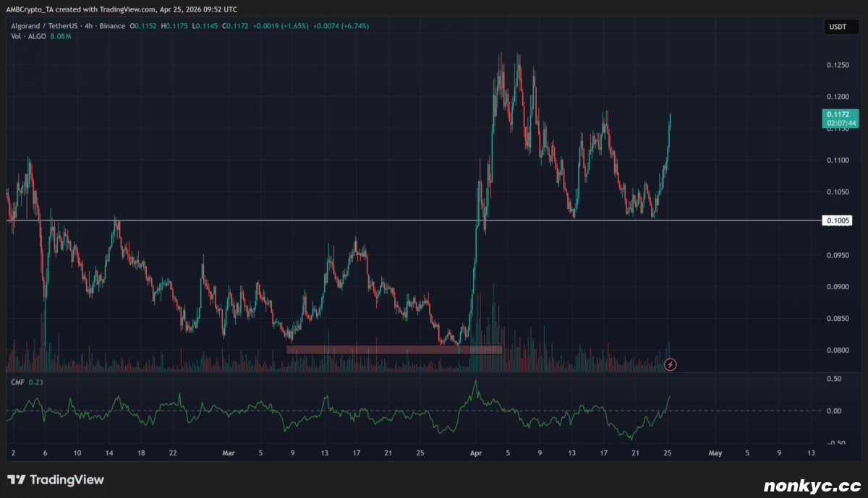Screen dimensions: 868x498
Task: Click the red support zone rectangle
Action: pos(393,350)
